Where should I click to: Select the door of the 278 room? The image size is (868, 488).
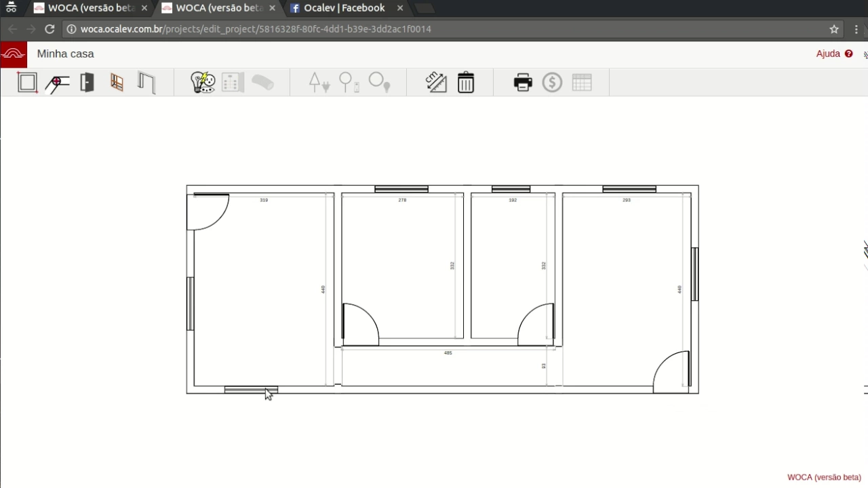[x=360, y=325]
